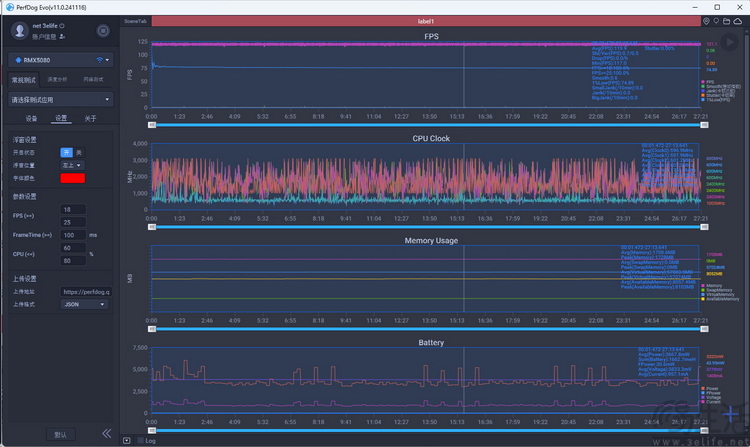750x447 pixels.
Task: Toggle VirtualMemory series in the legend
Action: click(717, 294)
